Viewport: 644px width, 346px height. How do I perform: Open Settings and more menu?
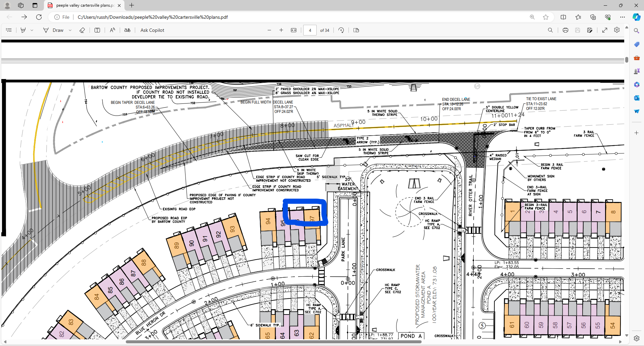(x=623, y=17)
